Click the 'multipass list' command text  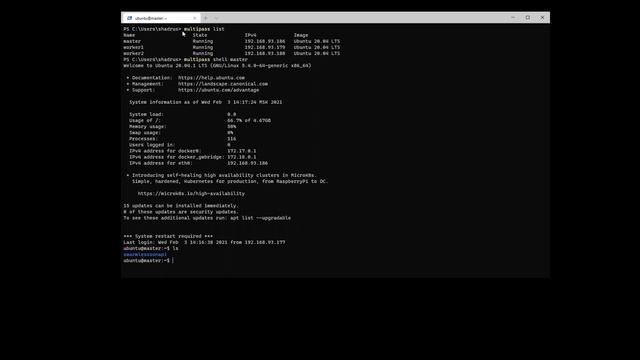tap(204, 29)
